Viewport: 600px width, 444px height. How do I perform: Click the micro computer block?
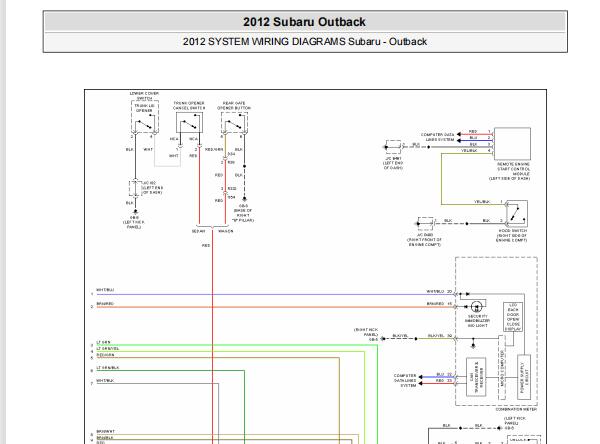tap(503, 368)
